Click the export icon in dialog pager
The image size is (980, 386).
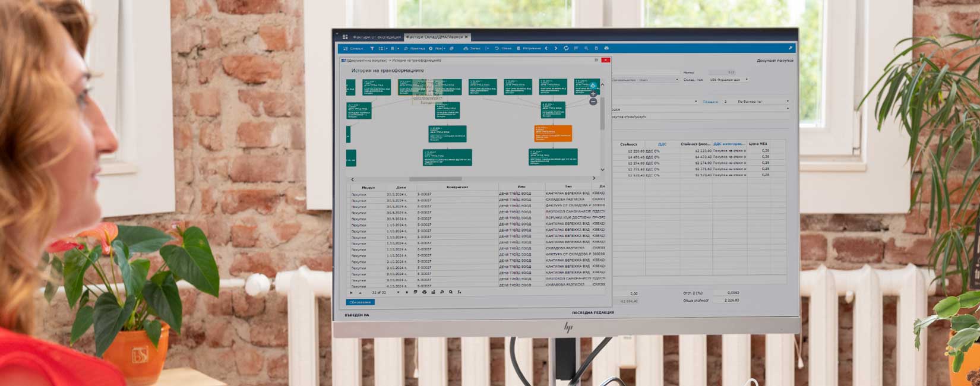tap(415, 292)
